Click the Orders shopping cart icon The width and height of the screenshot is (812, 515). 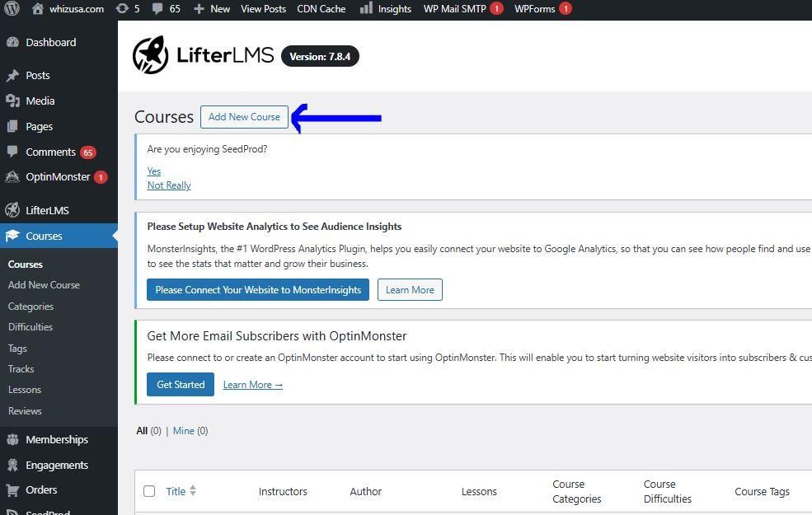tap(12, 489)
